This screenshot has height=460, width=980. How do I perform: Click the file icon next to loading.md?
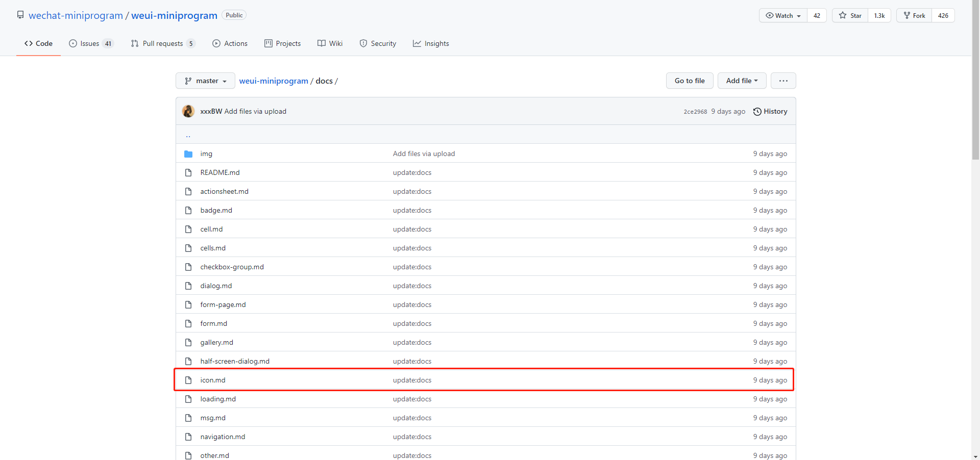pos(188,399)
